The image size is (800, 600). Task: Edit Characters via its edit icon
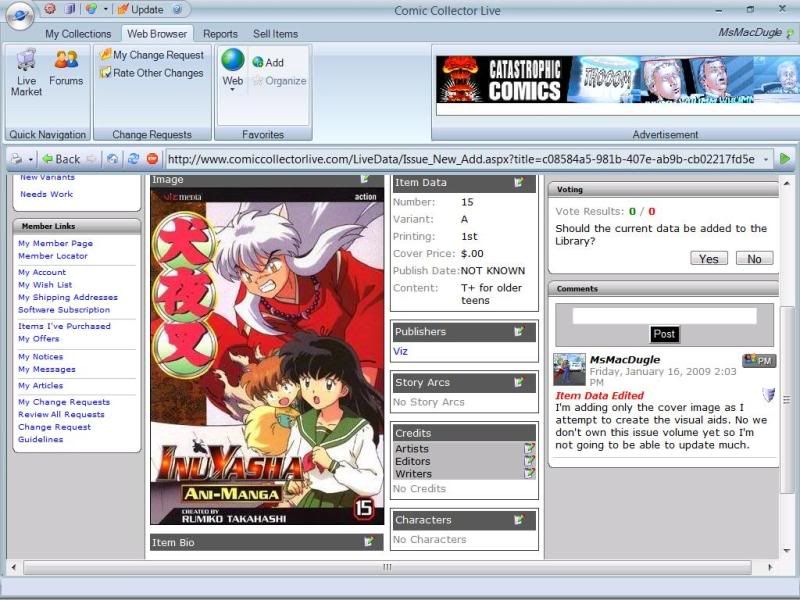pyautogui.click(x=519, y=520)
